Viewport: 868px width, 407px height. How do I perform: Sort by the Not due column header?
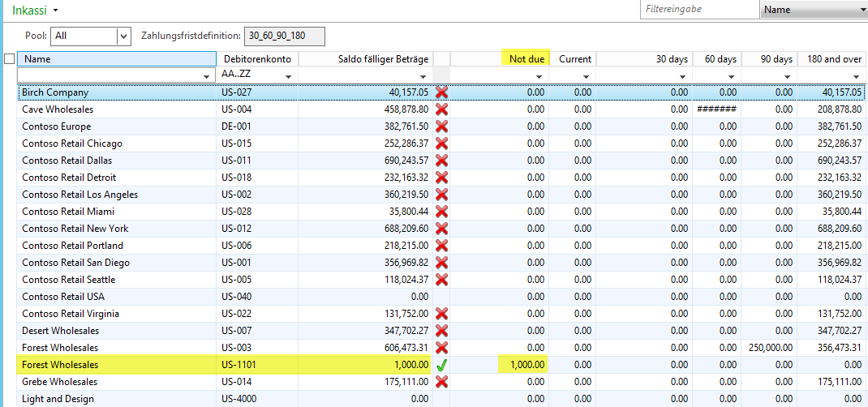pyautogui.click(x=526, y=59)
